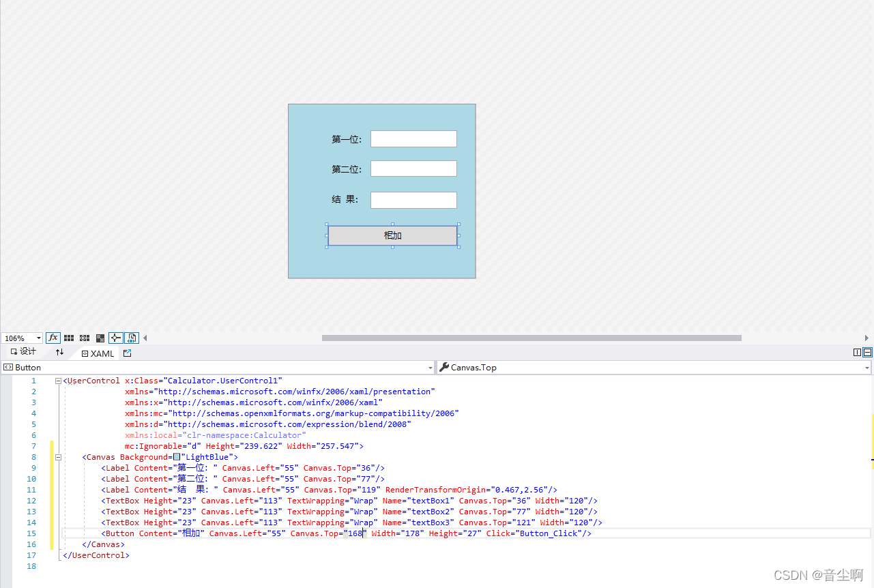The width and height of the screenshot is (874, 588).
Task: Collapse the Canvas block on line 8
Action: [x=58, y=457]
